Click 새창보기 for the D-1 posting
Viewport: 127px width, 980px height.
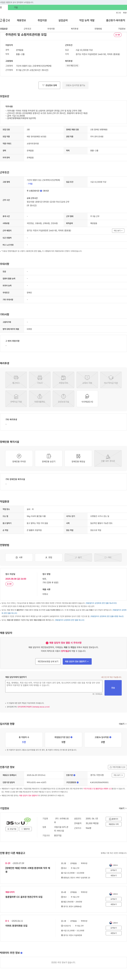pyautogui.click(x=113, y=933)
